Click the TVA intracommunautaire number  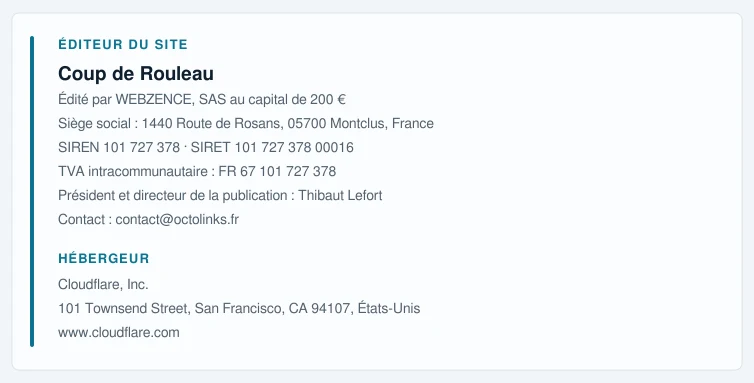277,171
